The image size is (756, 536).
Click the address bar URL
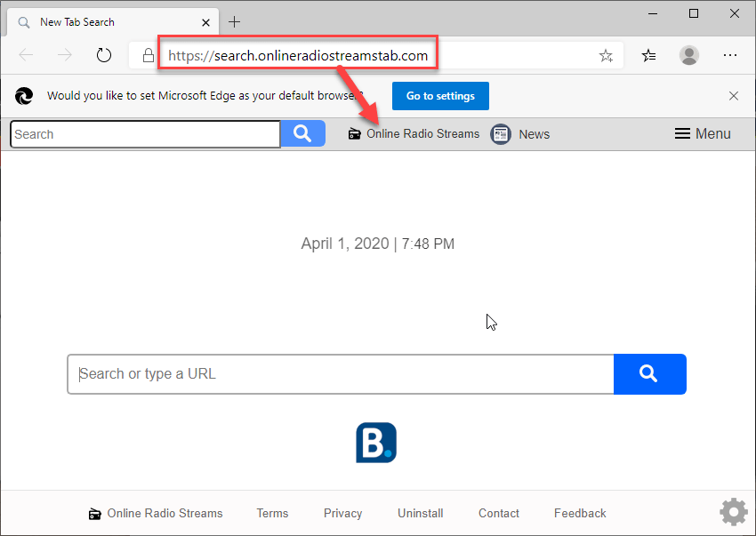point(297,56)
